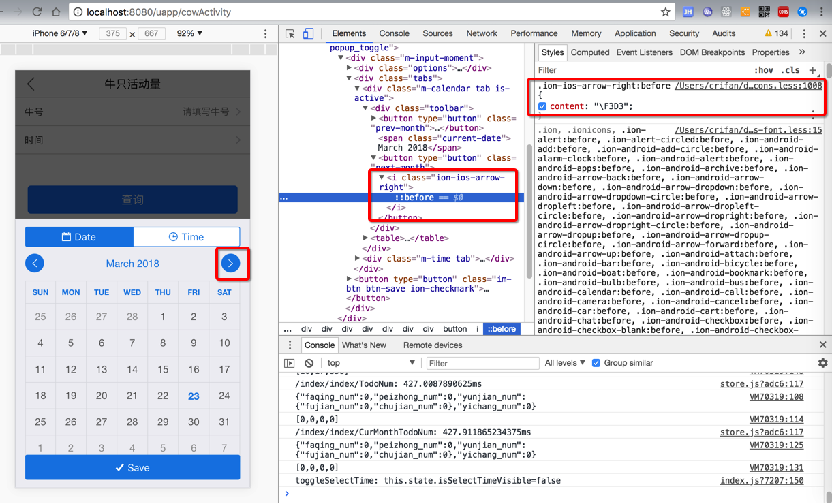Click the 查询 query button
Screen dimensions: 832x504
(132, 200)
